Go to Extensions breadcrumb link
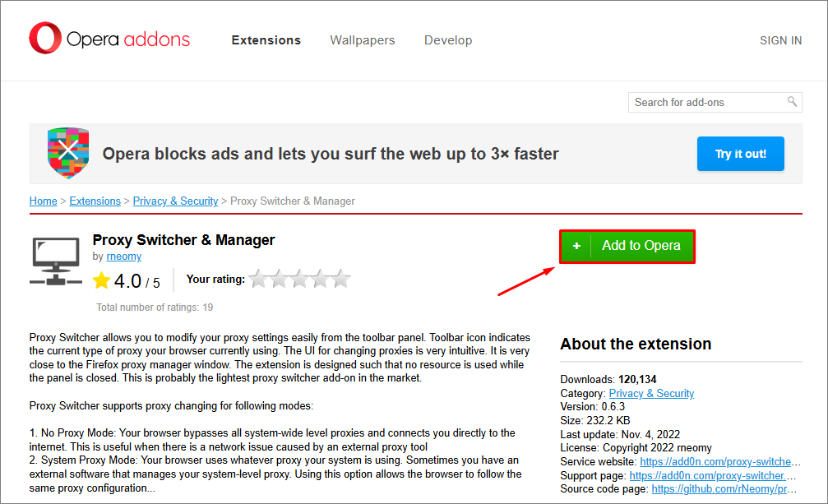This screenshot has width=828, height=504. (x=95, y=201)
